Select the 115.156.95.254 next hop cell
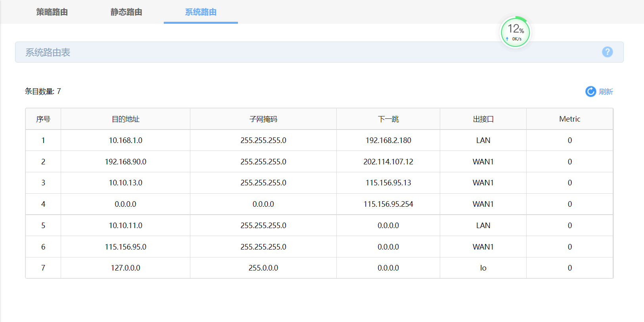The height and width of the screenshot is (322, 644). pyautogui.click(x=388, y=204)
